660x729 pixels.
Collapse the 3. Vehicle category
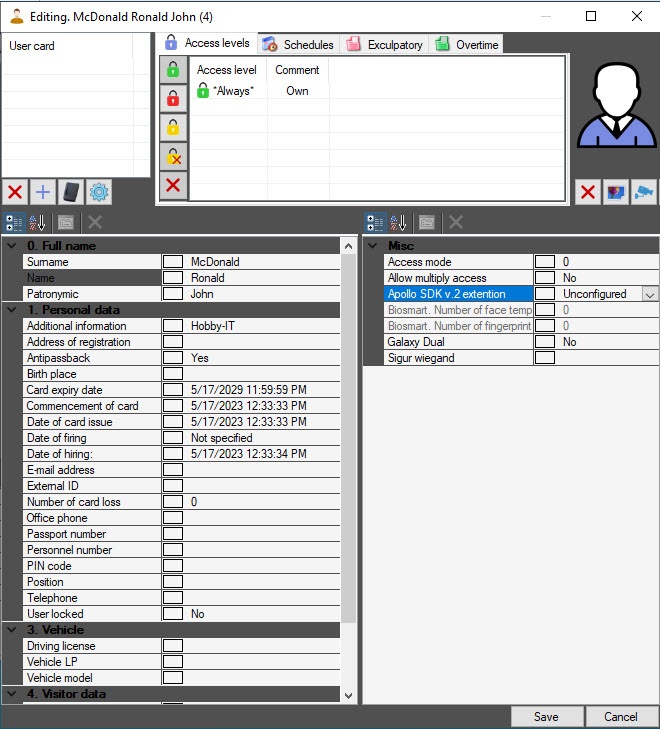(x=12, y=630)
